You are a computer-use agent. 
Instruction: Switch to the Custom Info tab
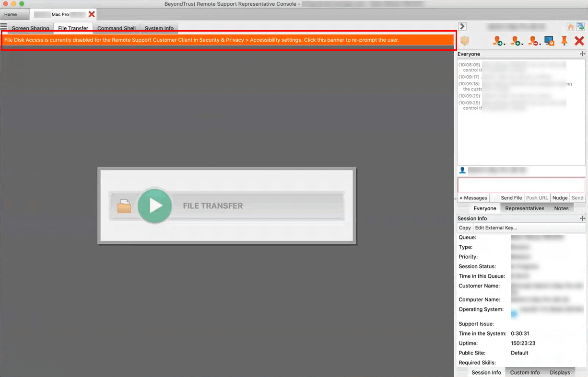(x=525, y=372)
